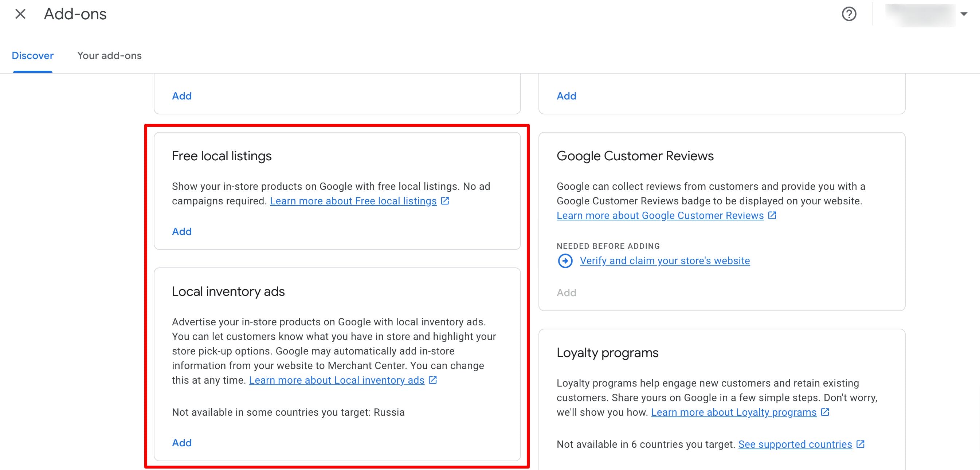Open Learn more about Google Customer Reviews
980x470 pixels.
click(660, 215)
